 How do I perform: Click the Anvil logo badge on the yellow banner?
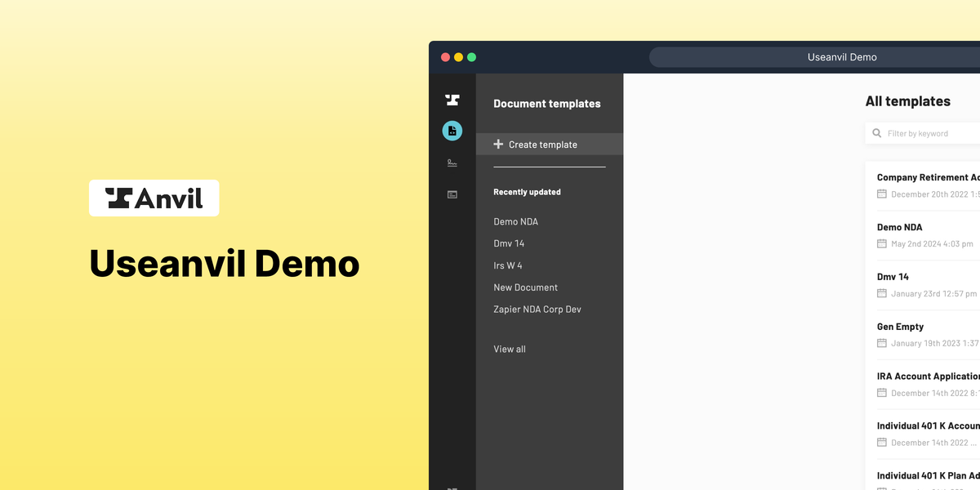154,198
